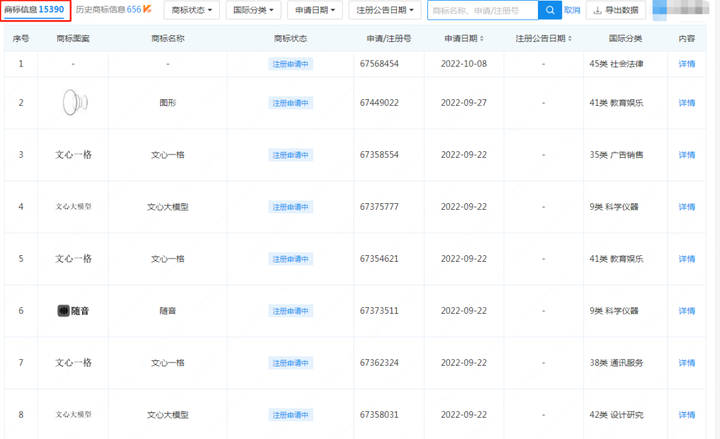The height and width of the screenshot is (439, 720).
Task: Open 详情 for application 67373511
Action: point(686,311)
